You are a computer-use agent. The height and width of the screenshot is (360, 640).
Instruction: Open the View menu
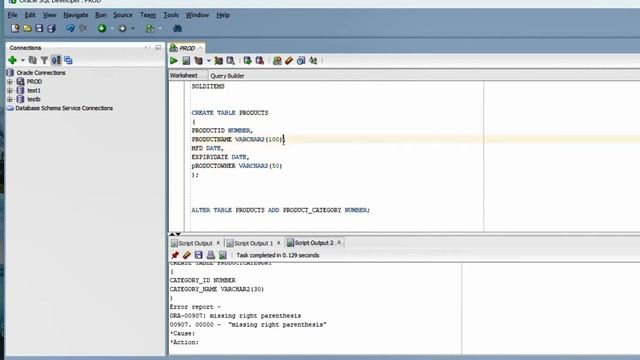[49, 15]
